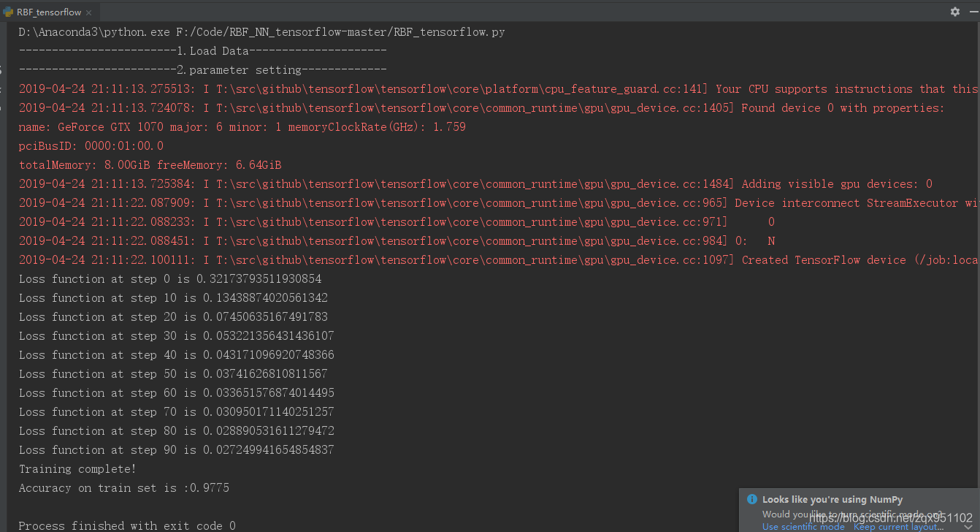This screenshot has width=980, height=532.
Task: Open Run panel settings gear
Action: coord(954,12)
